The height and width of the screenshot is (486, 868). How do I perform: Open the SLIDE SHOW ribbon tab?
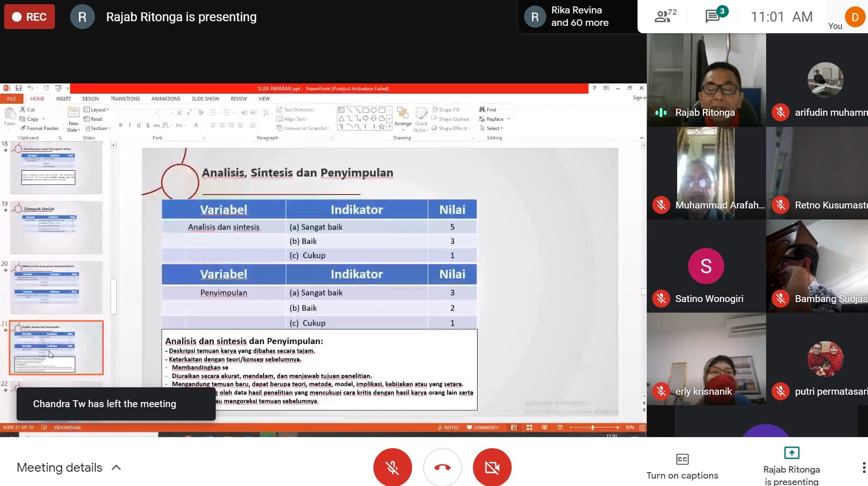pyautogui.click(x=205, y=99)
